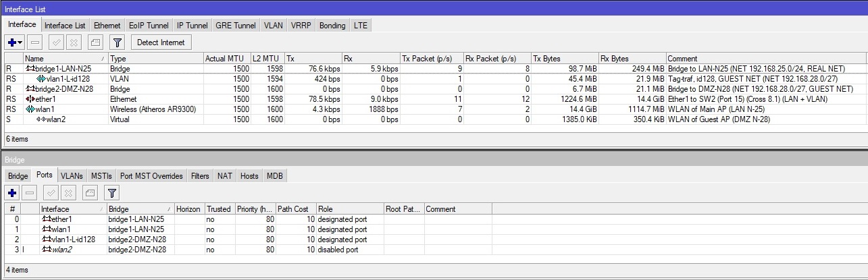Click the 'Virtual' type cell of wlan2
This screenshot has height=280, width=868.
(155, 119)
